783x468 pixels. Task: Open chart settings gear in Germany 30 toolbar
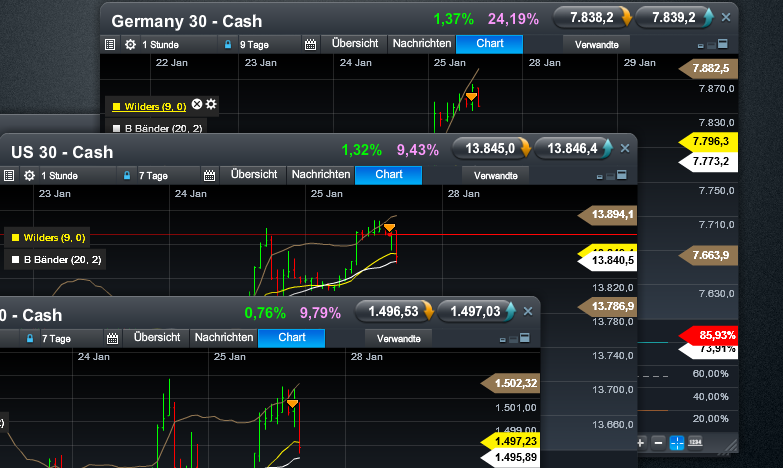click(x=130, y=44)
